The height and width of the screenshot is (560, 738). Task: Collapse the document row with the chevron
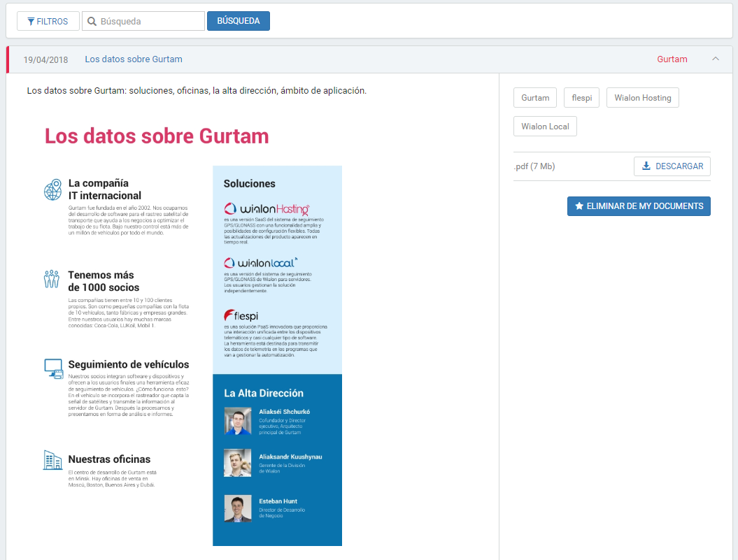coord(715,59)
